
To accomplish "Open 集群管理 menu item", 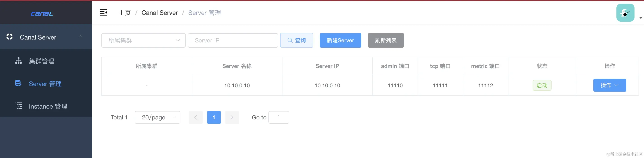I will coord(46,61).
